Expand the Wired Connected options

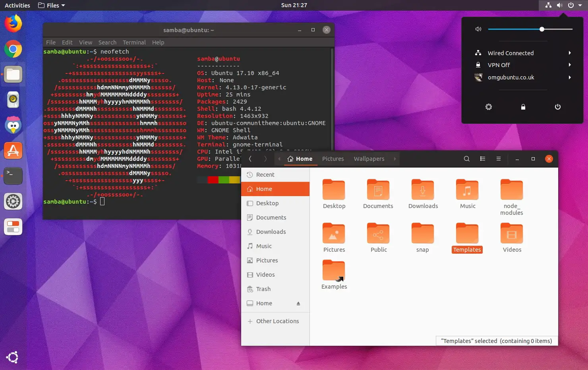(570, 53)
